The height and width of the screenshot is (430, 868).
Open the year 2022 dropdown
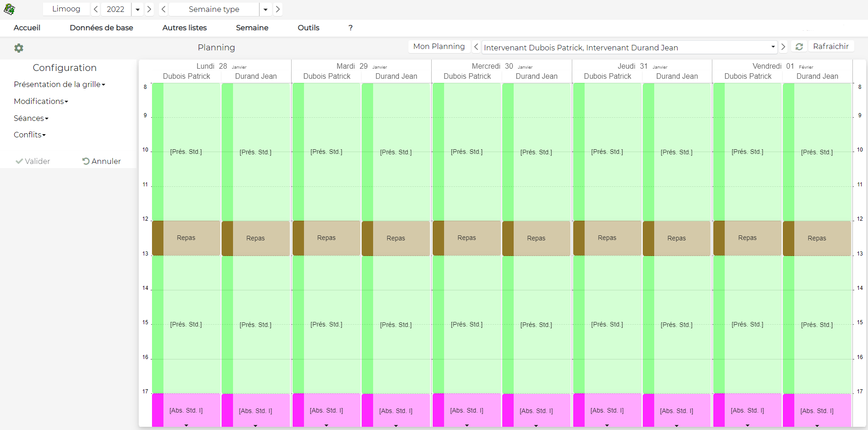click(x=137, y=9)
